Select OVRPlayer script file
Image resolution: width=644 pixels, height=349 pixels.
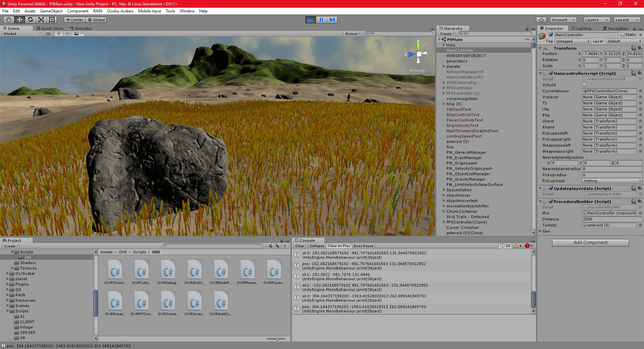[x=274, y=272]
